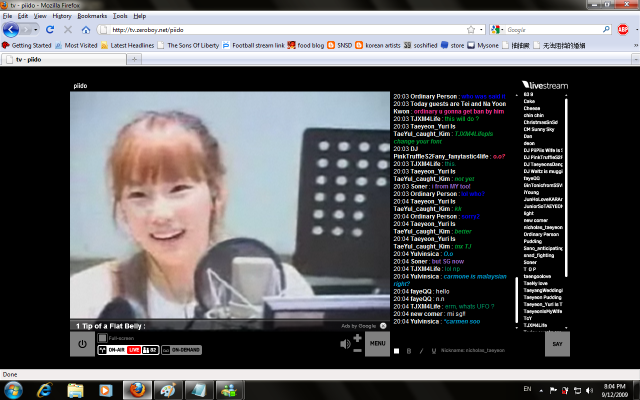Increase volume with plus button
This screenshot has width=640, height=400.
pos(358,337)
